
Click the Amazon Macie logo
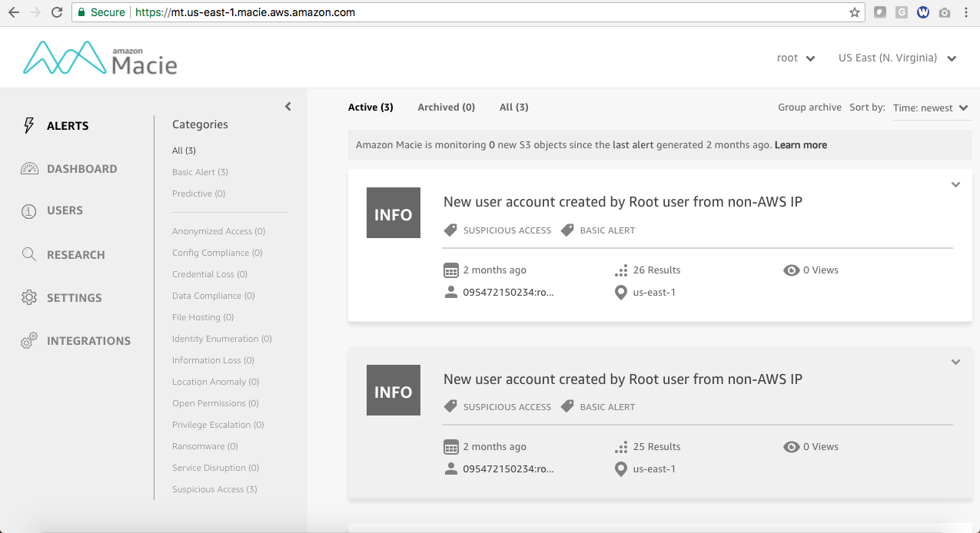click(100, 58)
